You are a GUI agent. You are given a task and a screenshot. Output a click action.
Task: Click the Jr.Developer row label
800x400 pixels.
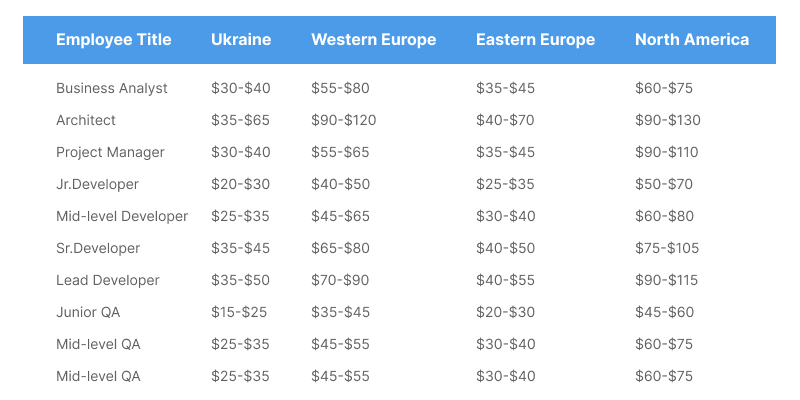click(x=97, y=184)
